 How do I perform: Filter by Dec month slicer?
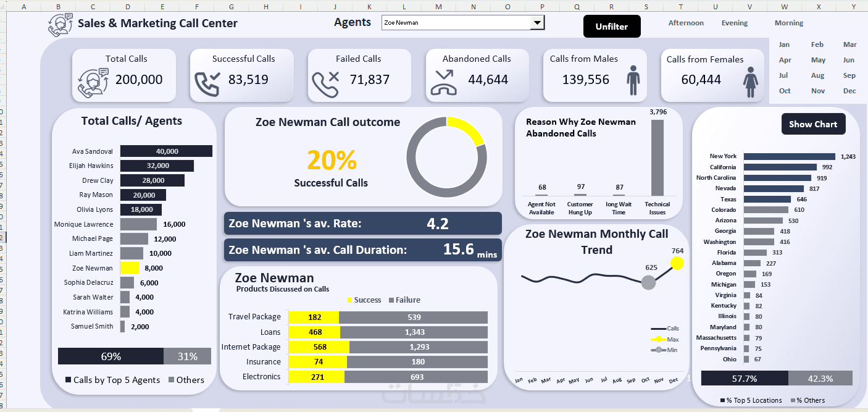click(849, 91)
